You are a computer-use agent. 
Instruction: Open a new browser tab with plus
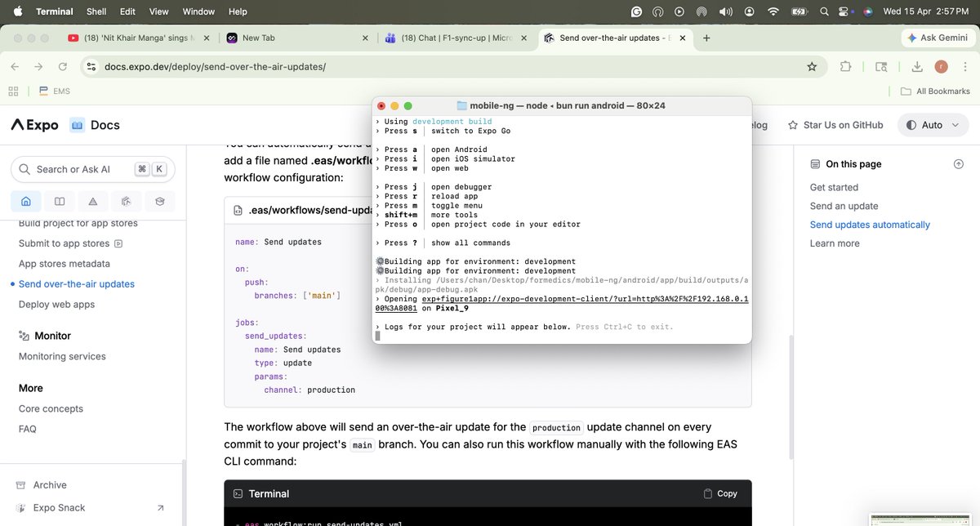point(706,38)
